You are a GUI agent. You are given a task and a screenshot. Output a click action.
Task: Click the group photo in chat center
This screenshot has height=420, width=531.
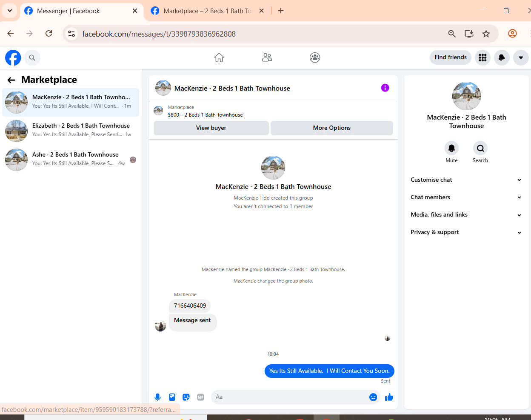pyautogui.click(x=273, y=168)
